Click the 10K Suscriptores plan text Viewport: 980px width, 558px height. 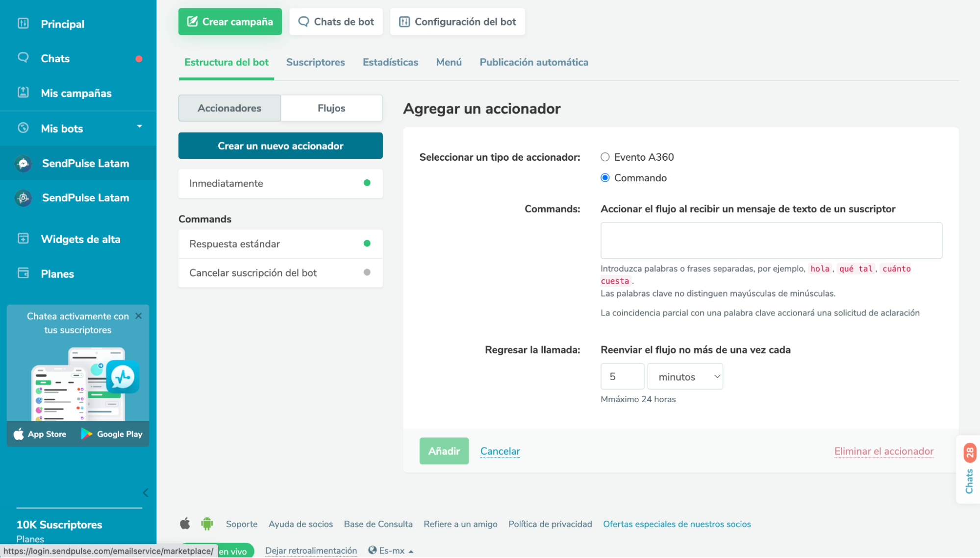59,525
